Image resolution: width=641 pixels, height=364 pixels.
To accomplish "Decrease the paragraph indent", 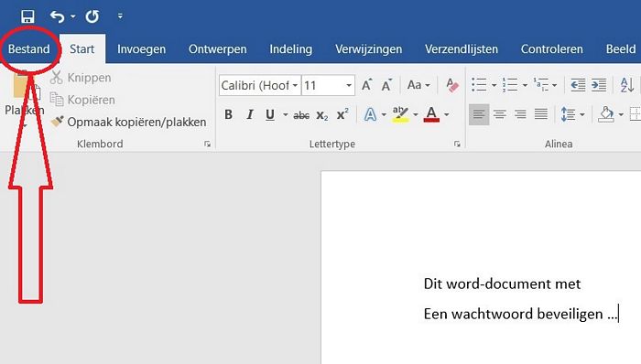I will (x=578, y=85).
